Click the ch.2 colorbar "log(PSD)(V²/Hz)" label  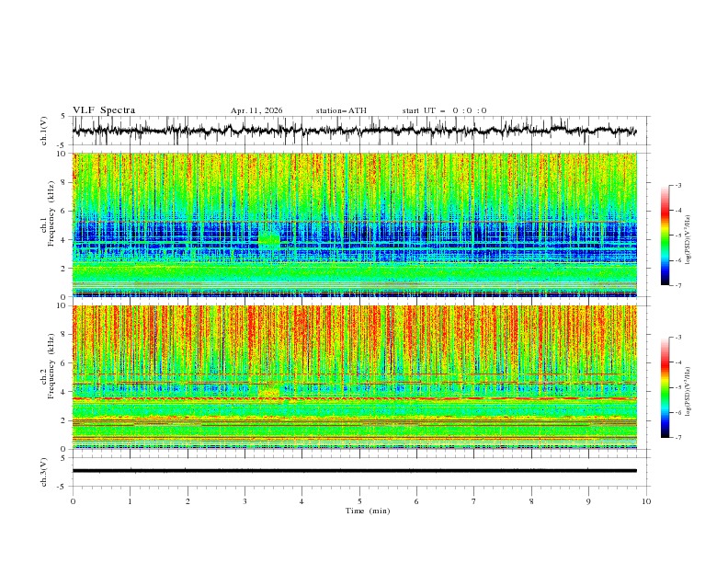point(688,391)
